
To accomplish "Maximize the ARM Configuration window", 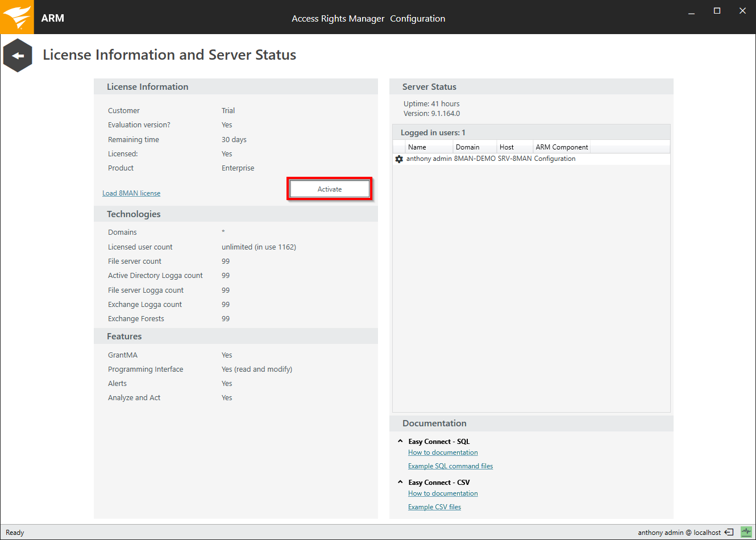I will point(717,11).
